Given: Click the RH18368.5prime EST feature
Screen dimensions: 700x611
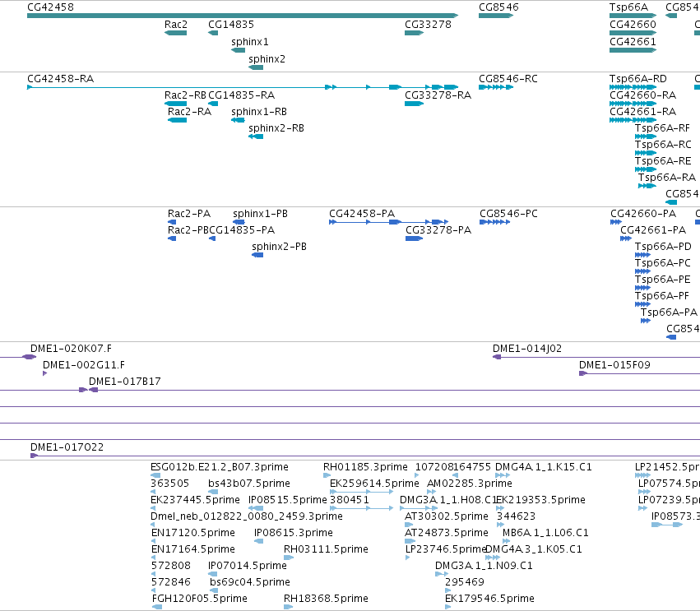Looking at the screenshot, I should click(x=289, y=607).
